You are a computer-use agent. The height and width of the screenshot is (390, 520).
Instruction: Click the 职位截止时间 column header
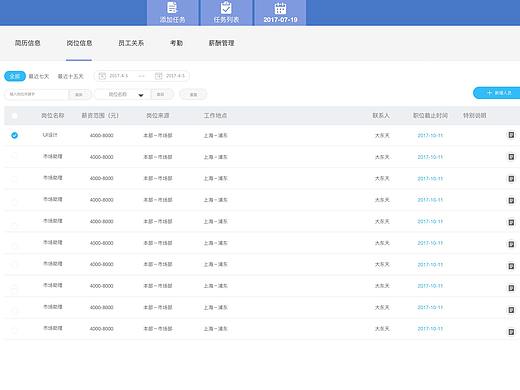pos(430,116)
